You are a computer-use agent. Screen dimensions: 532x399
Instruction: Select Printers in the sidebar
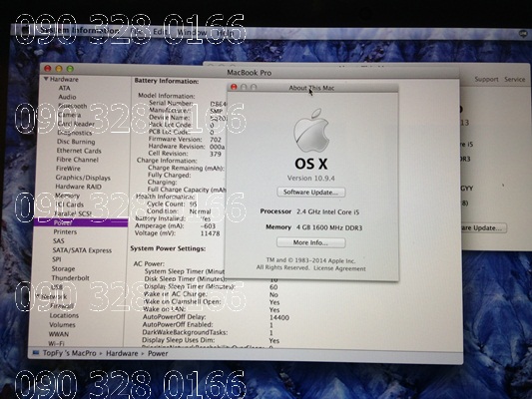pyautogui.click(x=65, y=231)
